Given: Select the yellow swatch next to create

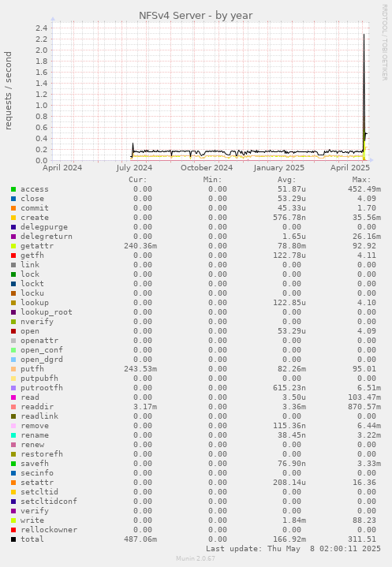Looking at the screenshot, I should tap(13, 218).
